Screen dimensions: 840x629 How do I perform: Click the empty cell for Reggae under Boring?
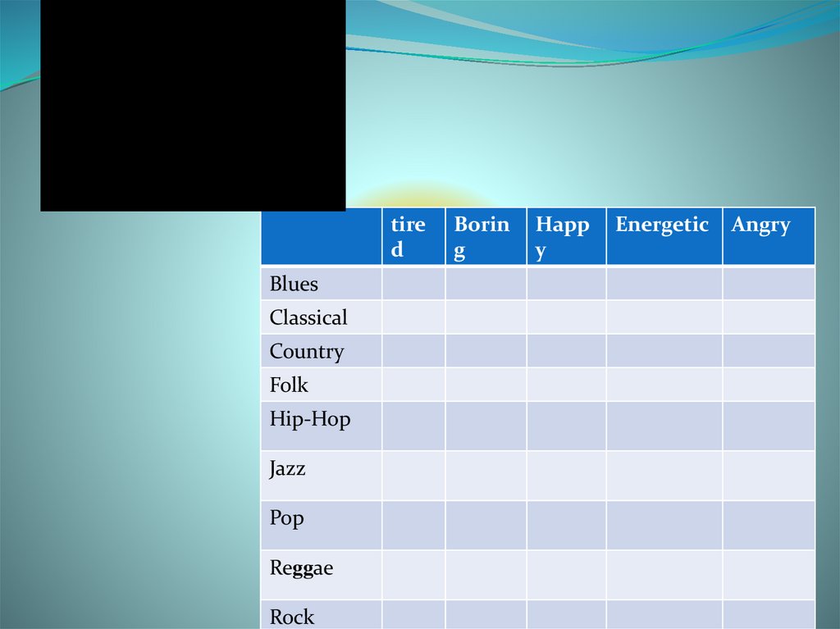tap(486, 574)
